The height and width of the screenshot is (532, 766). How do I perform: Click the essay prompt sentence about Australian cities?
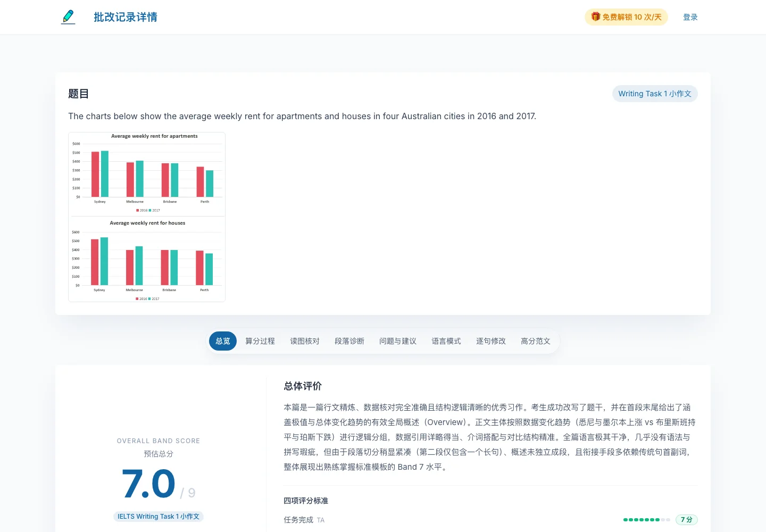coord(302,116)
